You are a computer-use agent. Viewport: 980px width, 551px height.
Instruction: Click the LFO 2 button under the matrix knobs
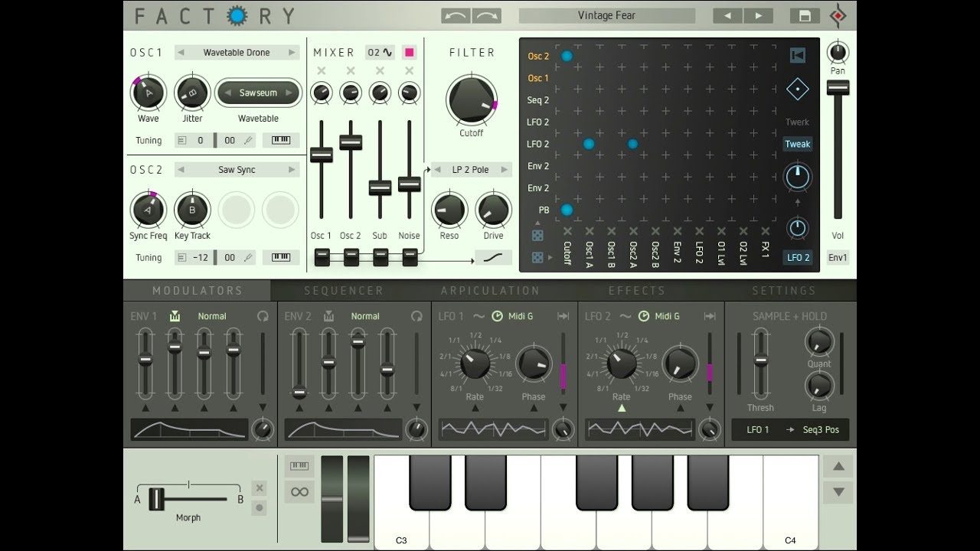(798, 258)
